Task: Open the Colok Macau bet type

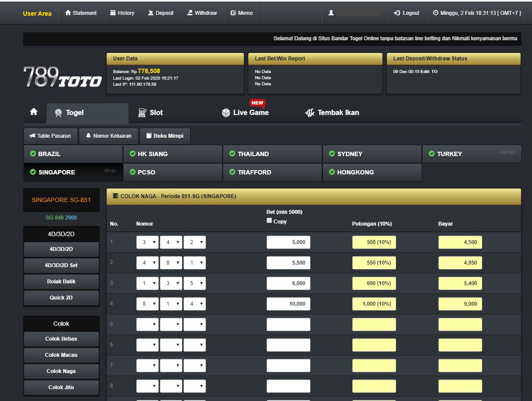Action: pyautogui.click(x=61, y=355)
